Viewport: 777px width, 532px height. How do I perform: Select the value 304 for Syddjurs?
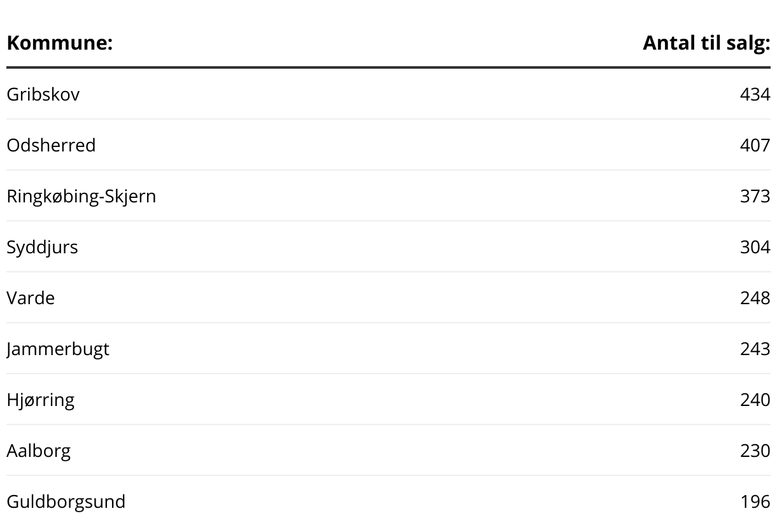[x=755, y=247]
